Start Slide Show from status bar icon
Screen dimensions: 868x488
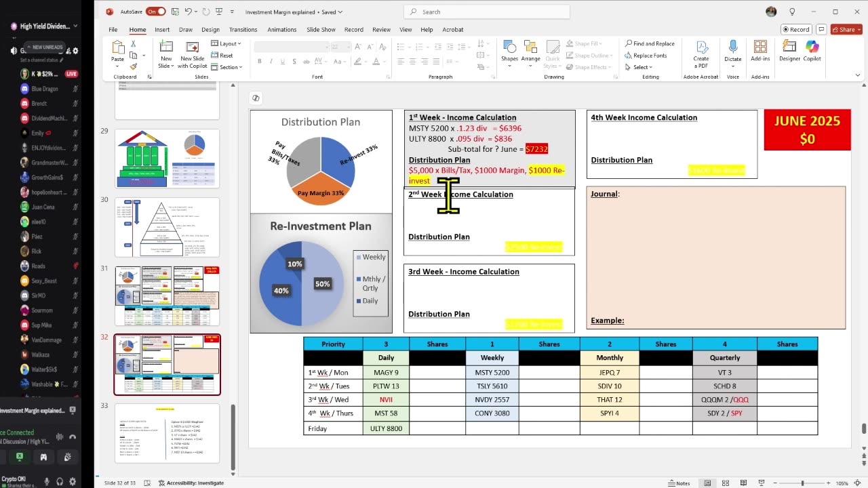pyautogui.click(x=762, y=483)
